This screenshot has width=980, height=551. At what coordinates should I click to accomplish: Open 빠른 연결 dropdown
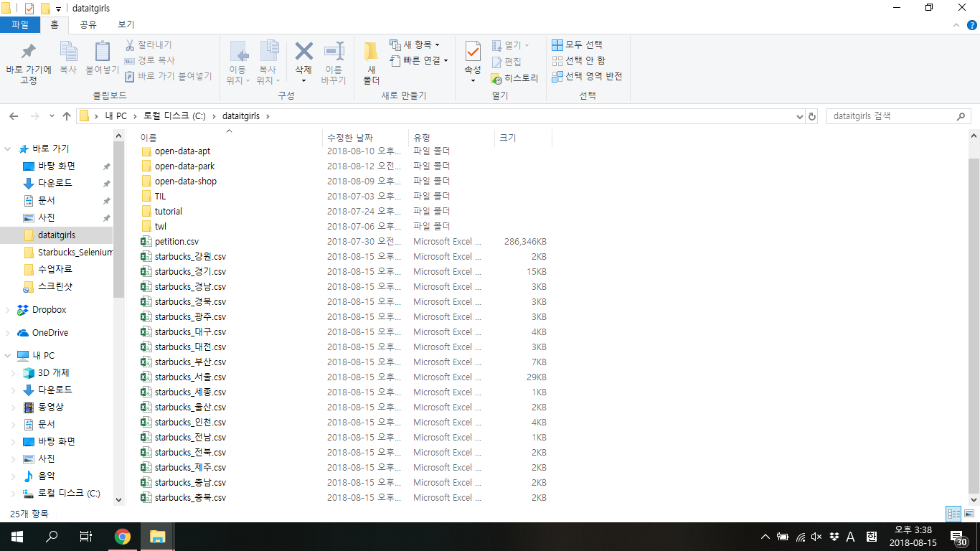coord(418,60)
